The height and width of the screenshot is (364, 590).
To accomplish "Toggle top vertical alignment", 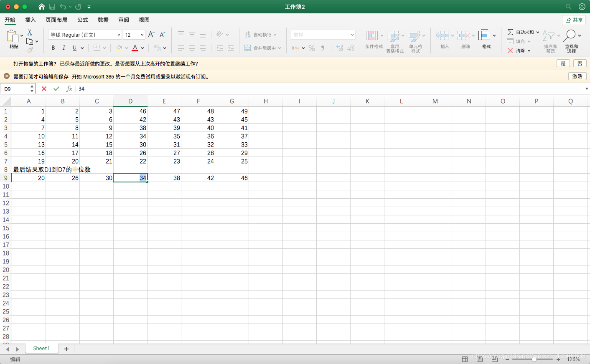I will (181, 35).
